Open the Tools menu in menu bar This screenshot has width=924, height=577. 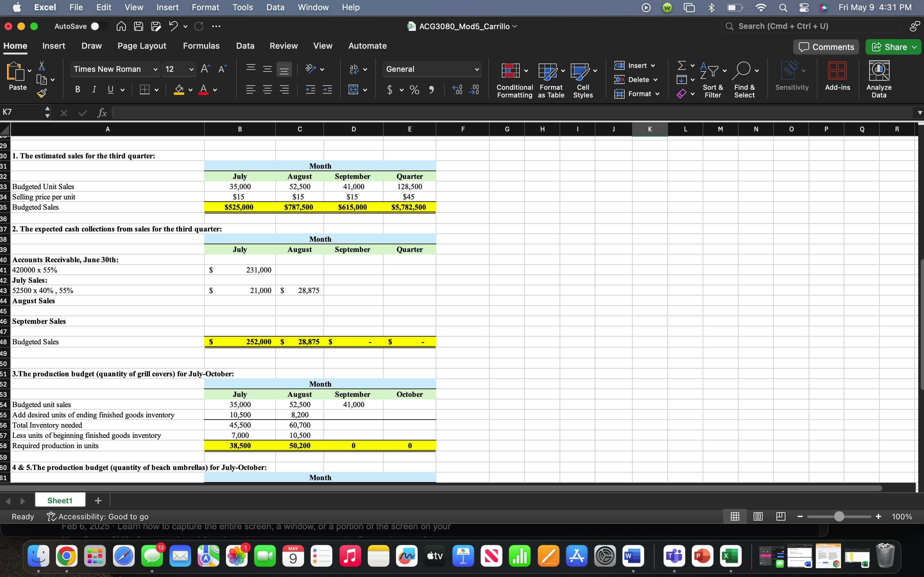[x=243, y=7]
